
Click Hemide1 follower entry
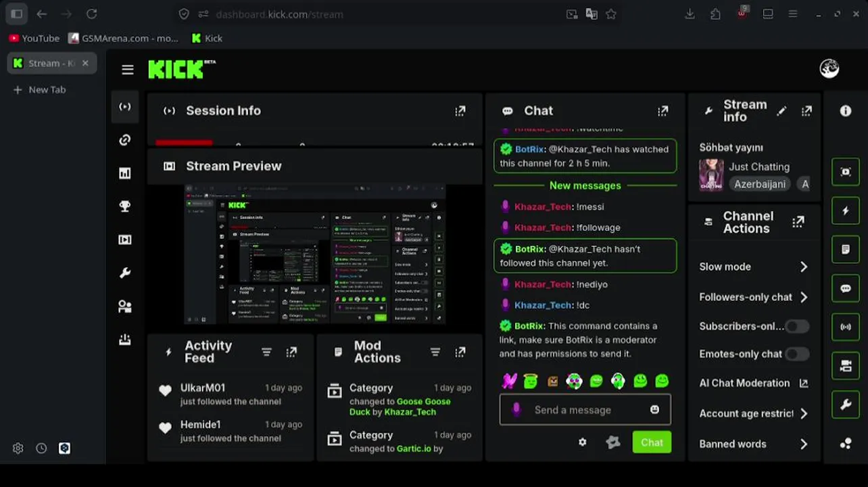(230, 431)
